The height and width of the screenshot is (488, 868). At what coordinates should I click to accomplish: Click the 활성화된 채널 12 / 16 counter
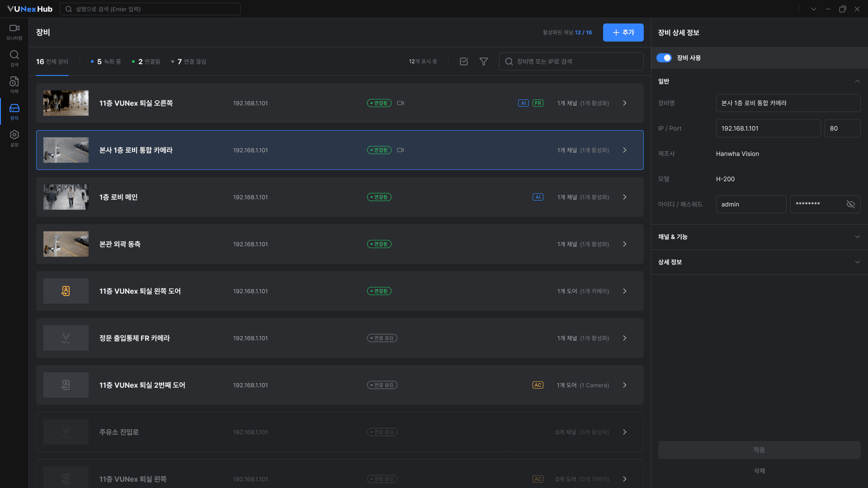click(567, 33)
